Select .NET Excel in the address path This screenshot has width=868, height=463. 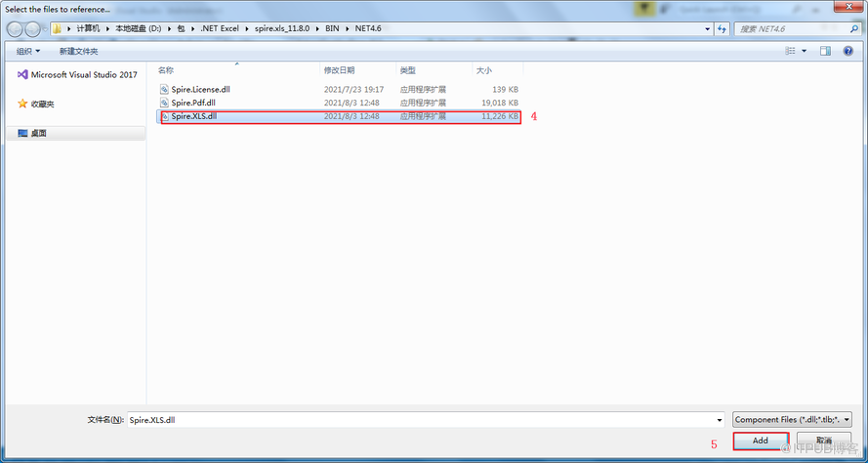(x=220, y=28)
